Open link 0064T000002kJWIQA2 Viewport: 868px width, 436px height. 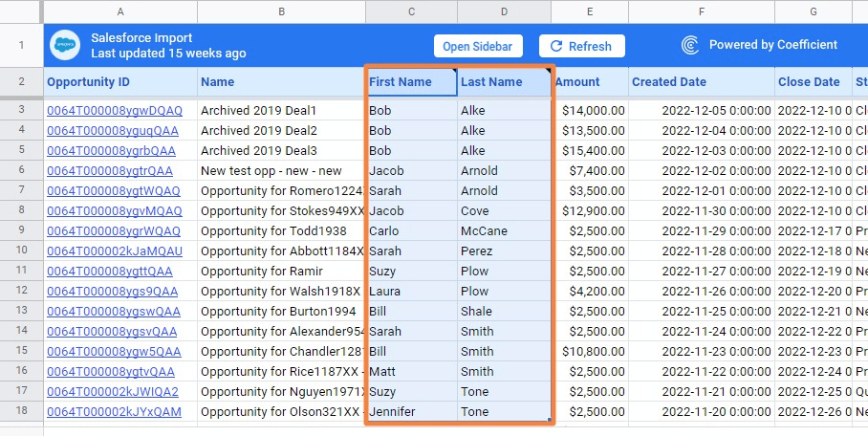pos(113,391)
